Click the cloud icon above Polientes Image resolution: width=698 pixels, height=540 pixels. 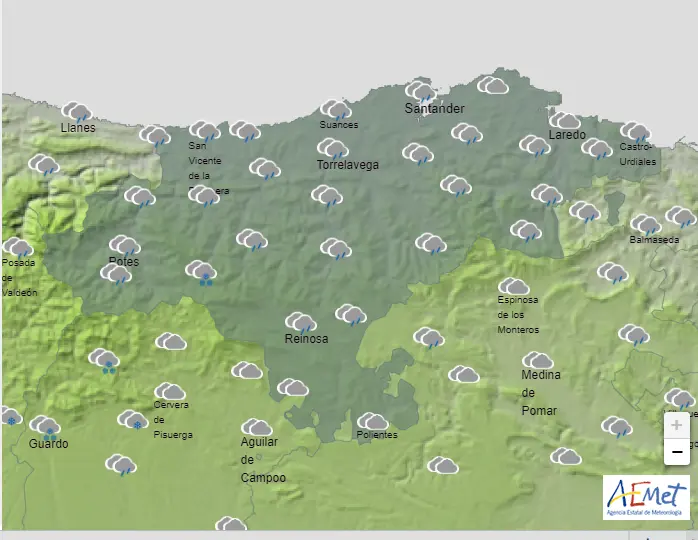[x=373, y=421]
